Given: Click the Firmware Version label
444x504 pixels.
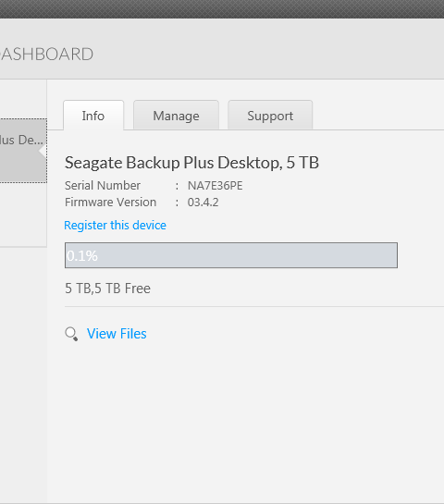Looking at the screenshot, I should [111, 203].
